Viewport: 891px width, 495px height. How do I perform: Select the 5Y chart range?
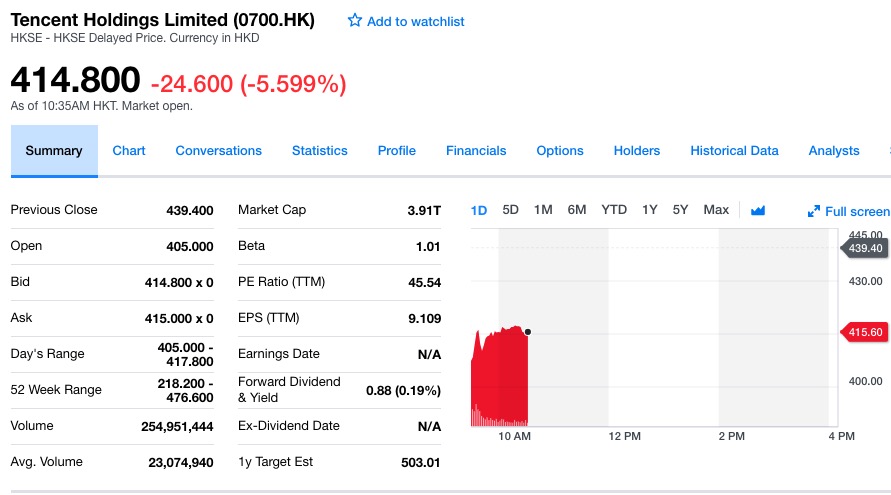tap(680, 210)
